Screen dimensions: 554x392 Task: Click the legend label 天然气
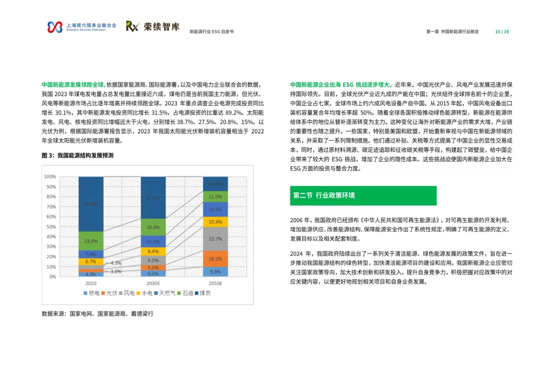coord(167,293)
